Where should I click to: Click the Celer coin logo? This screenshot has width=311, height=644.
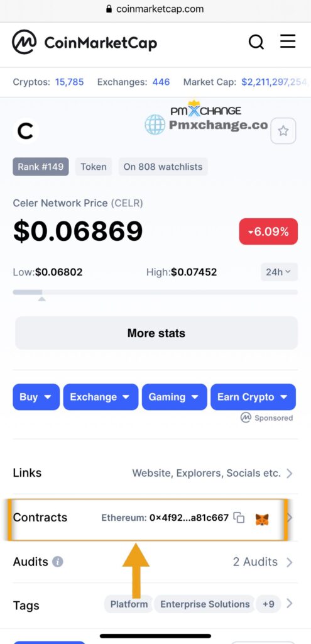pos(26,131)
